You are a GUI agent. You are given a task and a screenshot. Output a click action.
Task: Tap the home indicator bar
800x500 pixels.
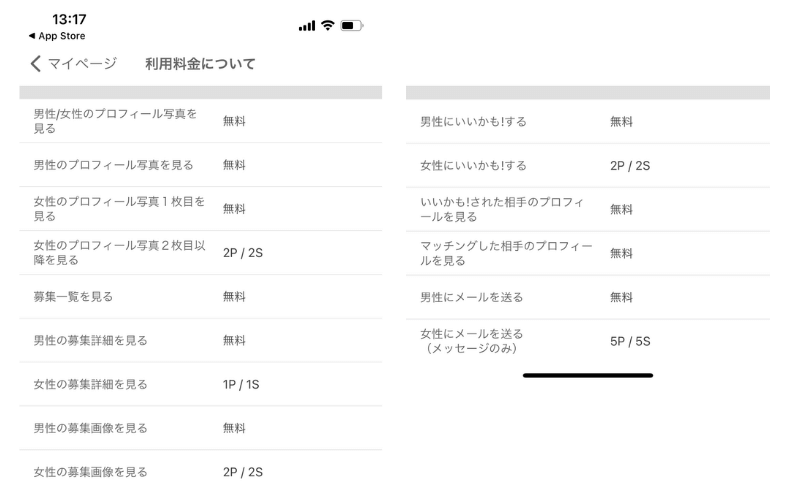[588, 376]
